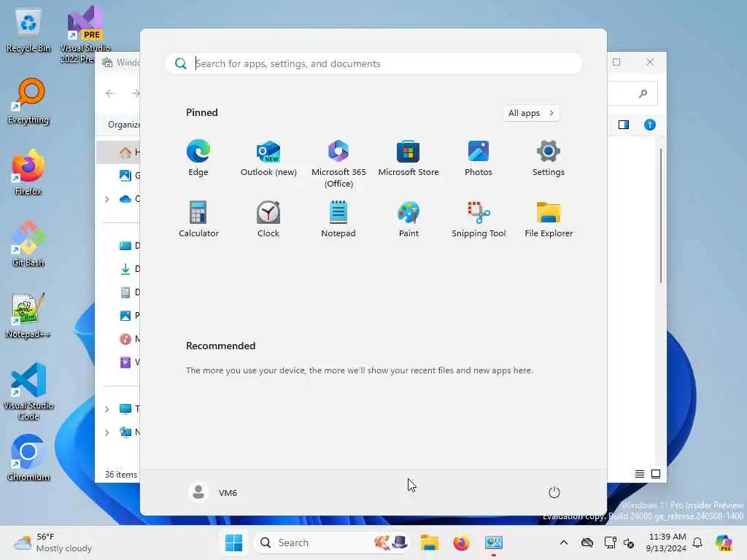Expand OneDrive node in Explorer sidebar
The height and width of the screenshot is (560, 747).
(x=107, y=199)
